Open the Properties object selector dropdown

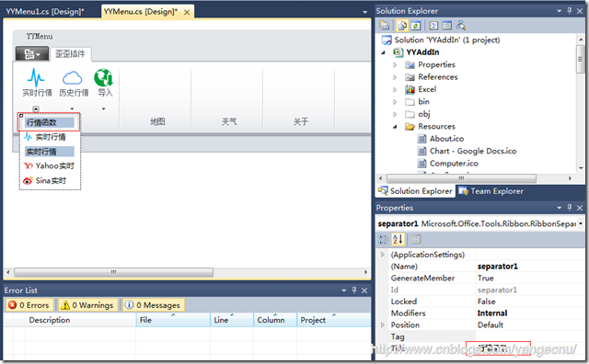581,223
